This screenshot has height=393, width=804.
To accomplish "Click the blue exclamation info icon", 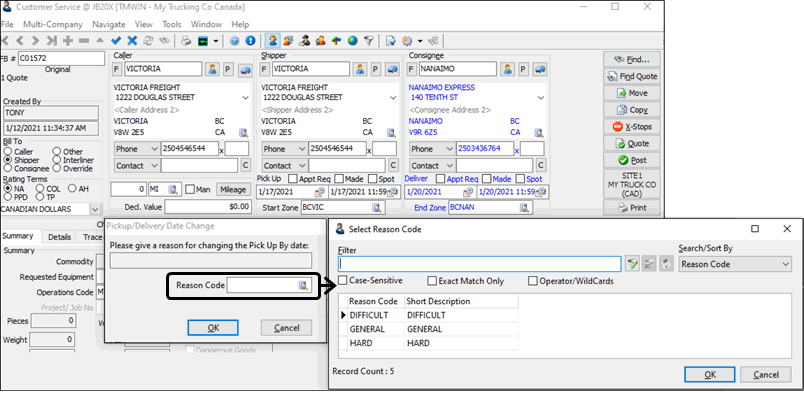I will point(250,41).
